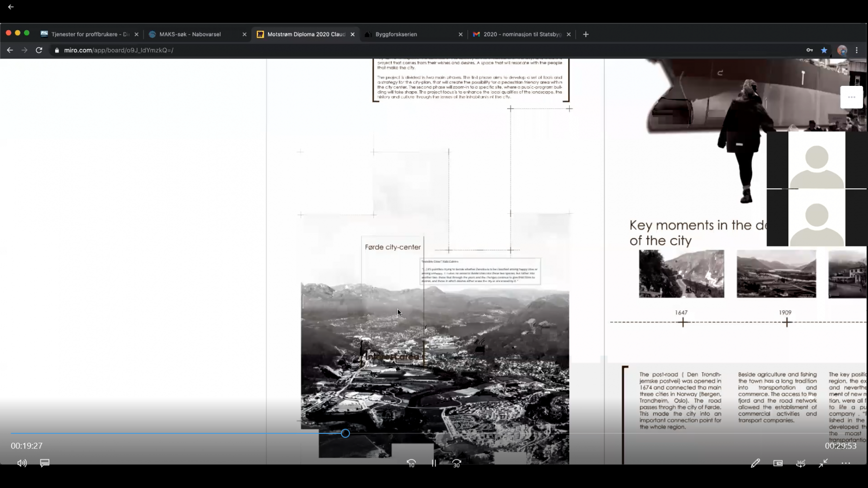Switch to Byggforskserien tab
868x488 pixels.
[396, 34]
